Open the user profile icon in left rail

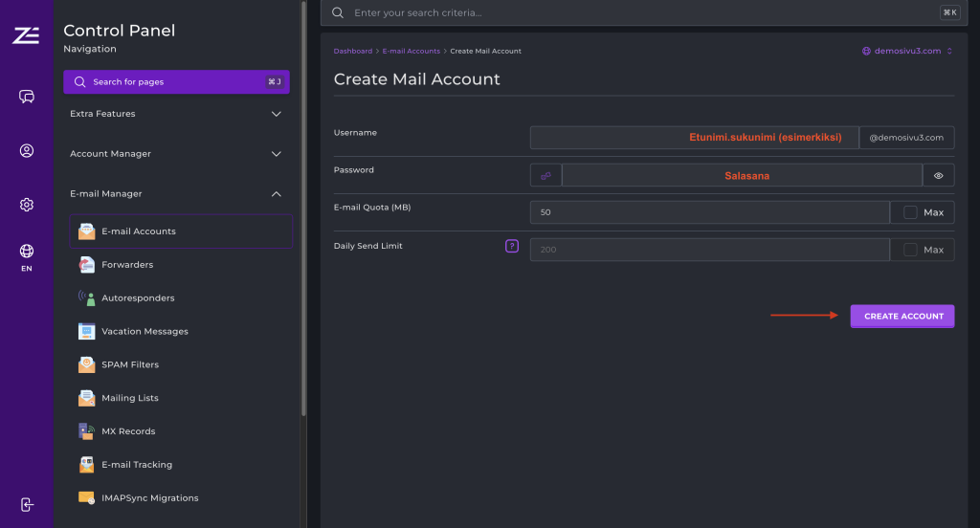(27, 150)
